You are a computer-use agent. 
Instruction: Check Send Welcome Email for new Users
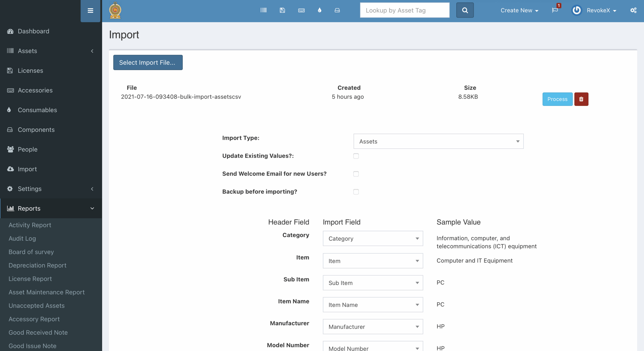(356, 174)
